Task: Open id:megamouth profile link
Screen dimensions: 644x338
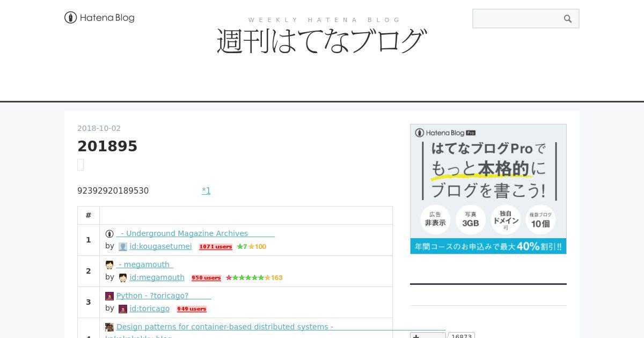Action: tap(157, 277)
